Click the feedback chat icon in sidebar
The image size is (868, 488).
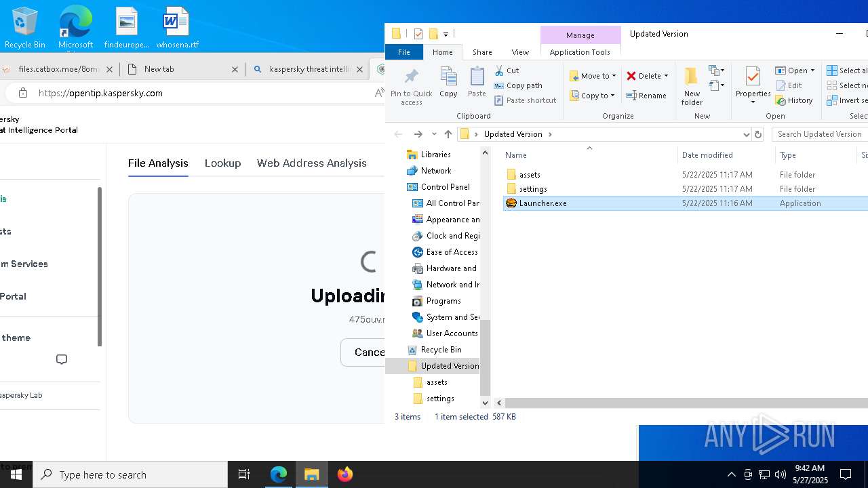[x=62, y=359]
